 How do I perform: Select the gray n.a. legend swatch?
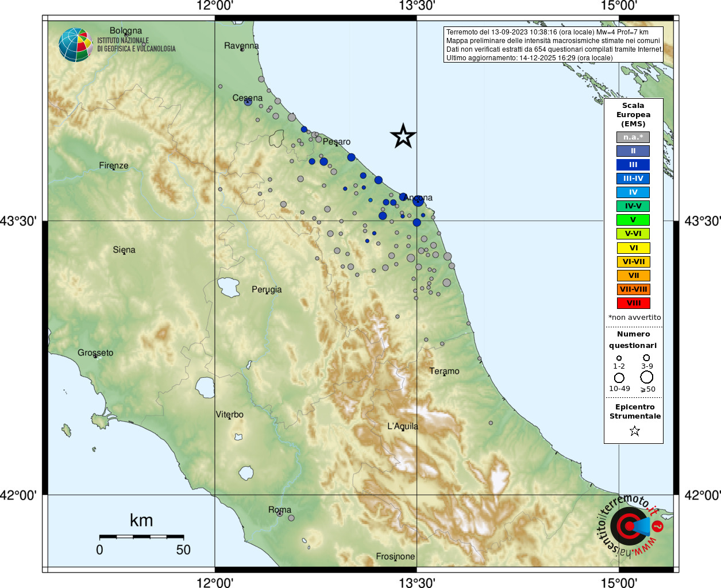(633, 137)
